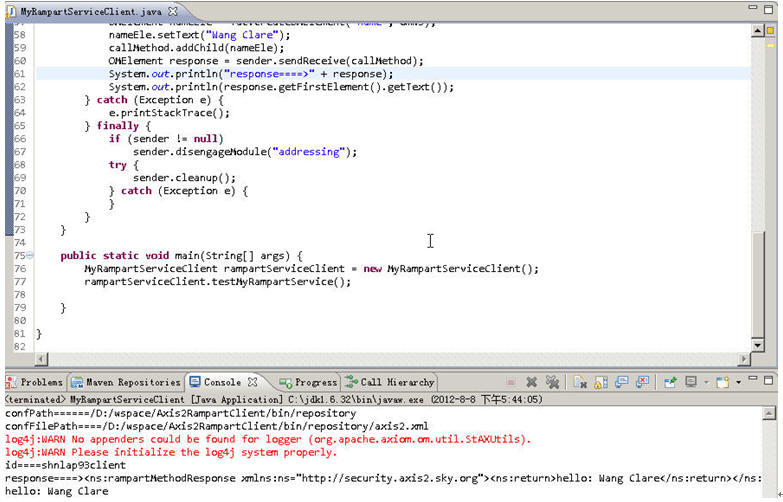This screenshot has width=783, height=502.
Task: Click the confPath output line in Console
Action: (x=180, y=414)
